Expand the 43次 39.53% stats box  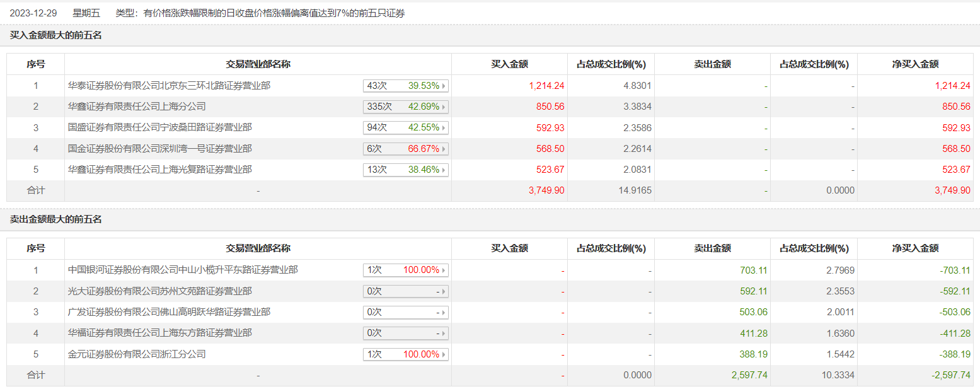[405, 86]
